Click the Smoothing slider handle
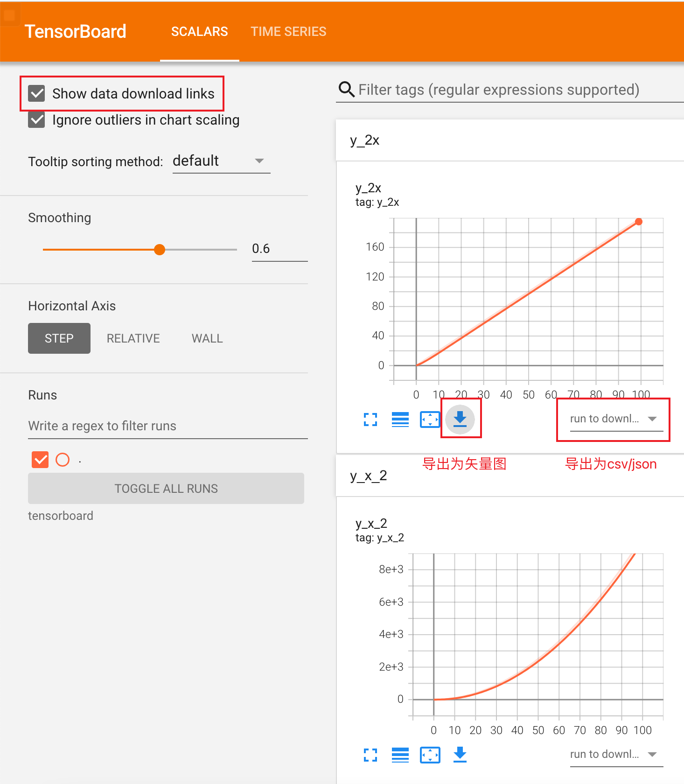684x784 pixels. 160,250
